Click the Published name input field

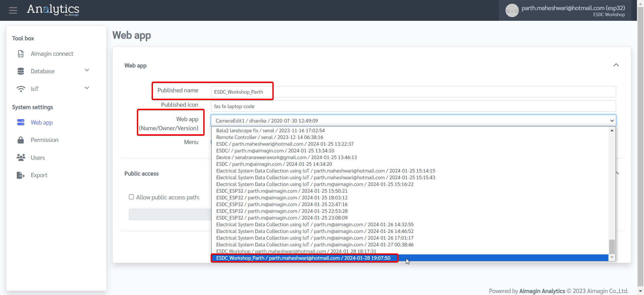point(413,92)
